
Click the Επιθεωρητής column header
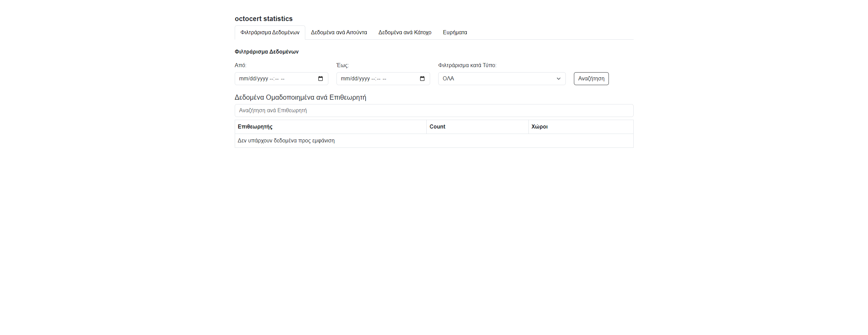click(x=255, y=127)
